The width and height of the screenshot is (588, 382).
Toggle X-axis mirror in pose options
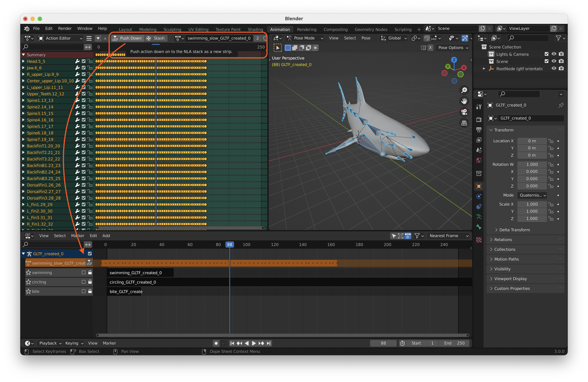(x=430, y=48)
